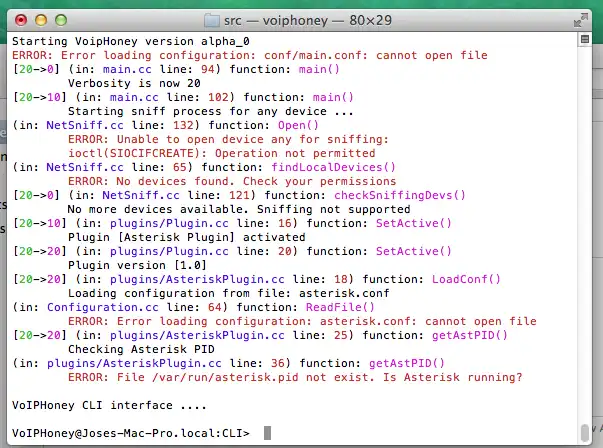Screen dimensions: 603x448
Task: Click 'Configuration.cc' file name
Action: [x=103, y=307]
